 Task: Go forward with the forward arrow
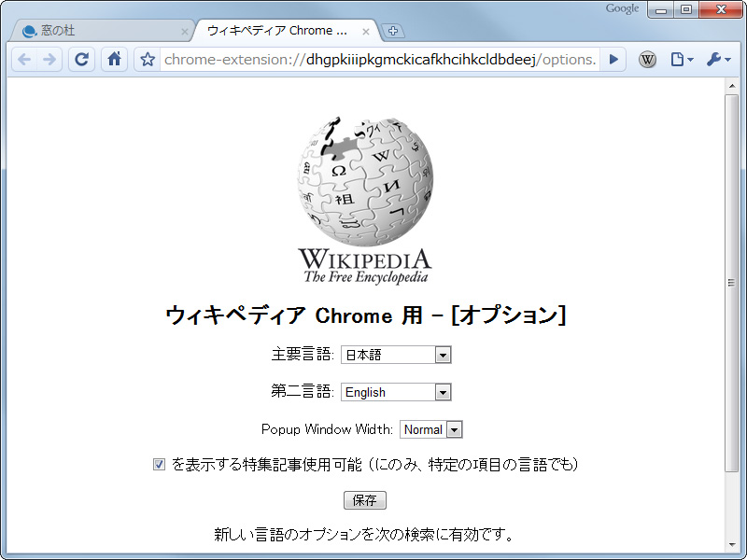pos(49,60)
